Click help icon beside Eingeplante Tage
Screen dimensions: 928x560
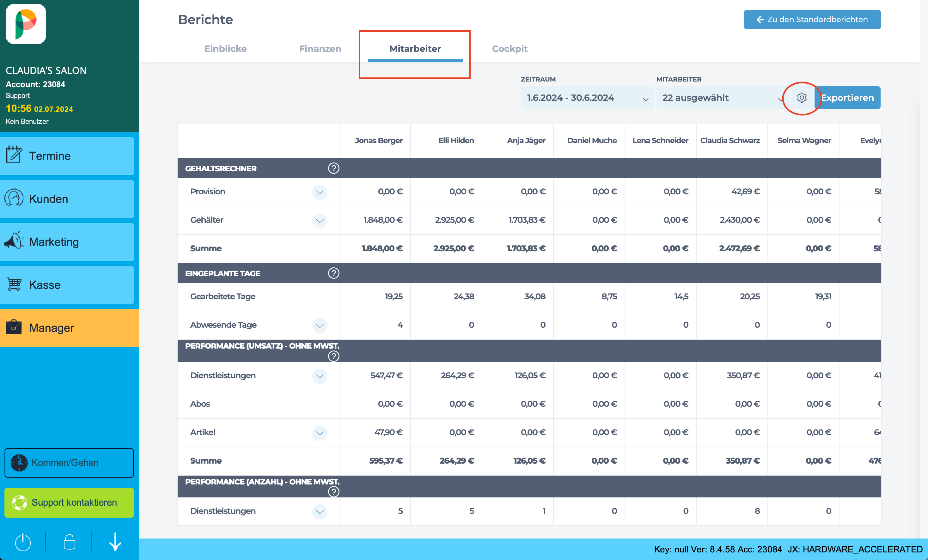[333, 273]
